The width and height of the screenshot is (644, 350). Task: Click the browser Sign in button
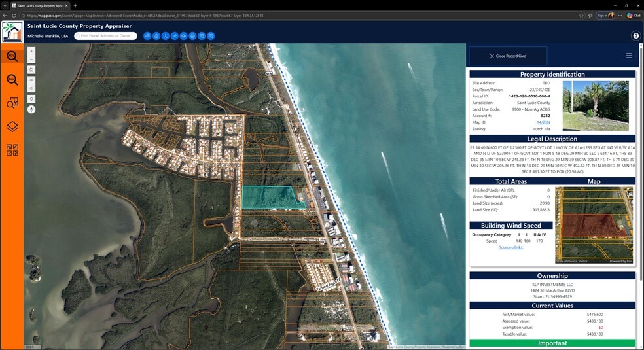(605, 16)
